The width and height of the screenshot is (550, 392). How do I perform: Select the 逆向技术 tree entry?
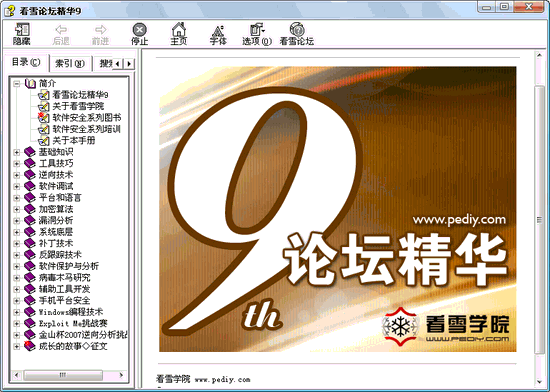tap(56, 175)
